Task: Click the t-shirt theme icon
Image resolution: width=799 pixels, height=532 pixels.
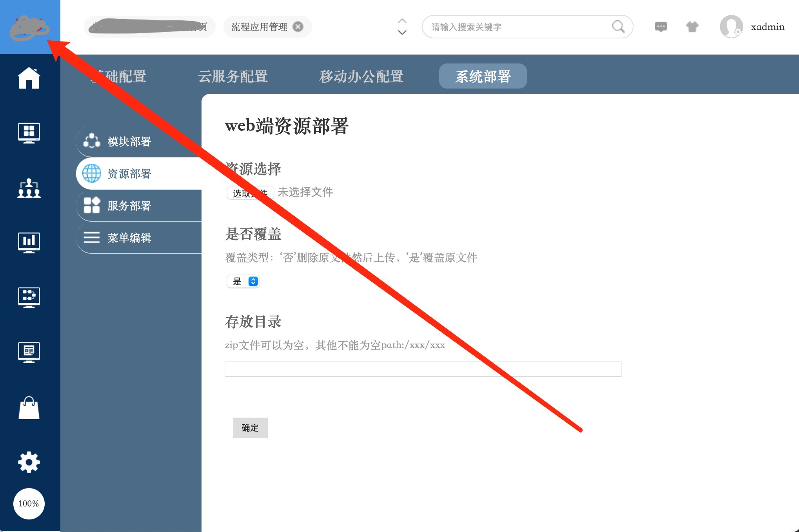Action: 692,27
